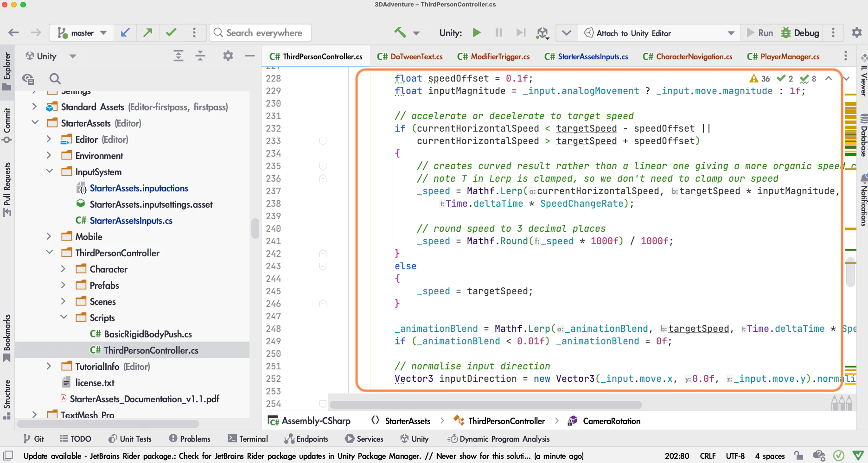Show hidden editor tabs menu
Viewport: 868px width, 463px height.
coord(846,56)
